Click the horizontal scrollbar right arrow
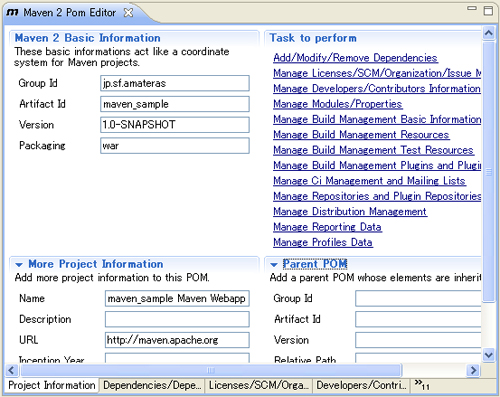The image size is (500, 397). pyautogui.click(x=473, y=370)
